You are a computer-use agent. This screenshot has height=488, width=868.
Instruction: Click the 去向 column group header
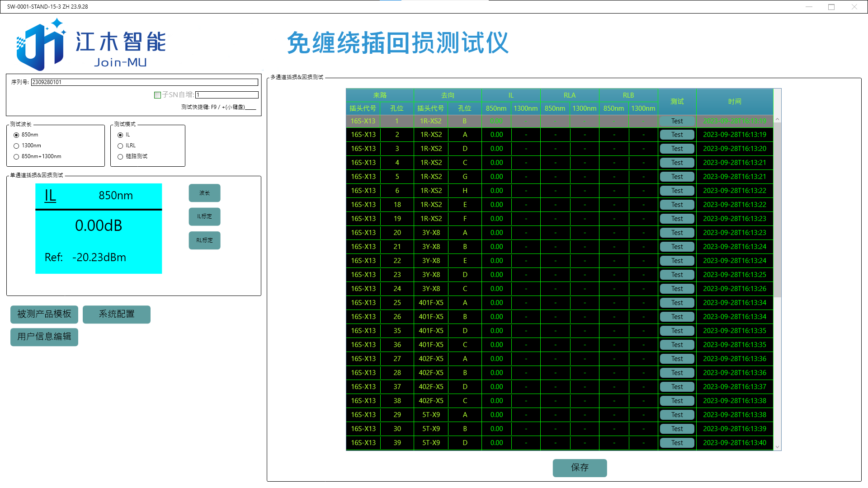pyautogui.click(x=448, y=95)
